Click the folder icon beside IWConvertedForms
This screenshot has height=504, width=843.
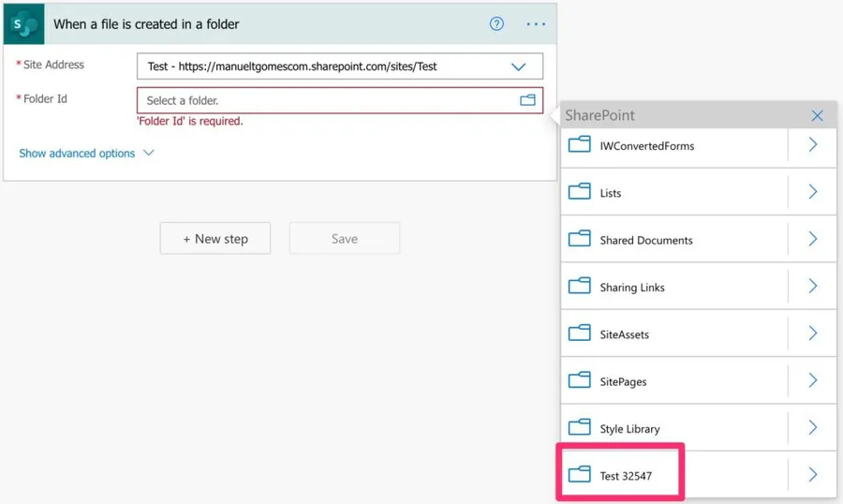tap(580, 145)
